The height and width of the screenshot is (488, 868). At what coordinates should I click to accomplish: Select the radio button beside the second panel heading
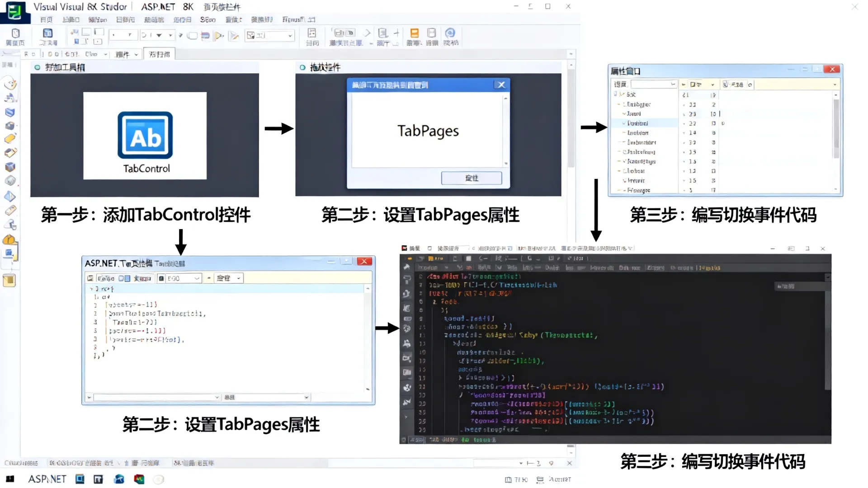[302, 67]
